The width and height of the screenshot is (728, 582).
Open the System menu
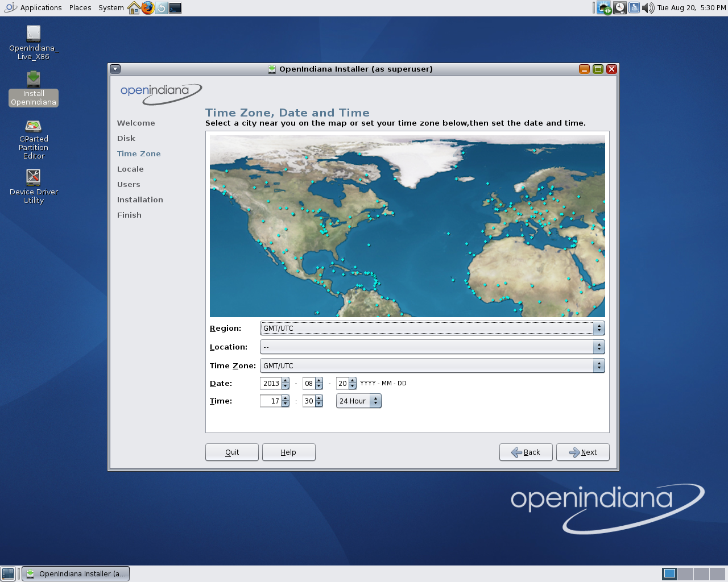[x=111, y=8]
